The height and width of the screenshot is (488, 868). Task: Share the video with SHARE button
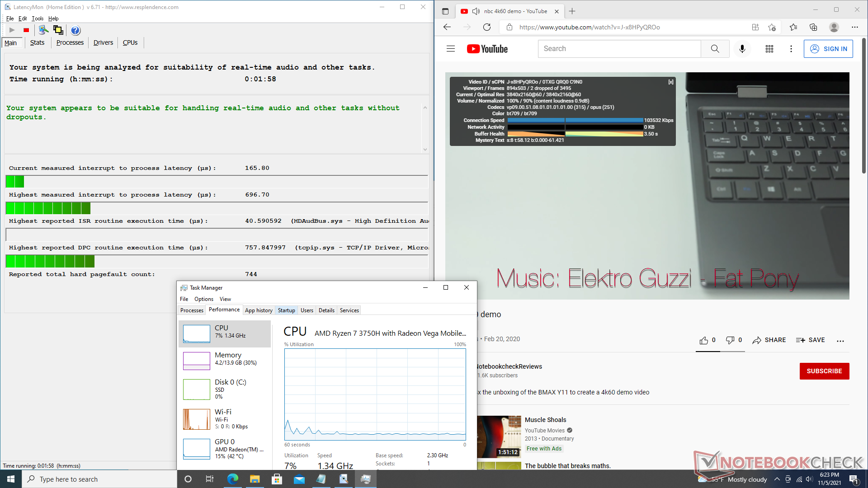click(769, 340)
